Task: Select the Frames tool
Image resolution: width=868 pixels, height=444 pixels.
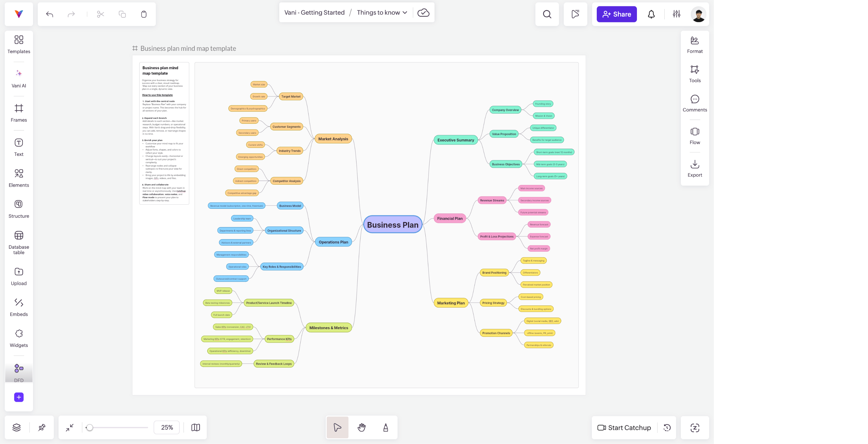Action: pos(19,113)
